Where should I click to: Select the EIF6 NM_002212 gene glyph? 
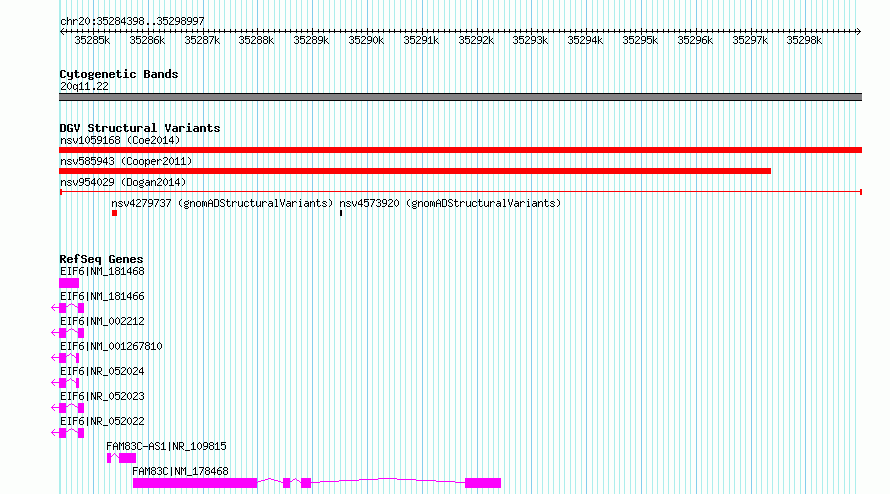point(68,333)
